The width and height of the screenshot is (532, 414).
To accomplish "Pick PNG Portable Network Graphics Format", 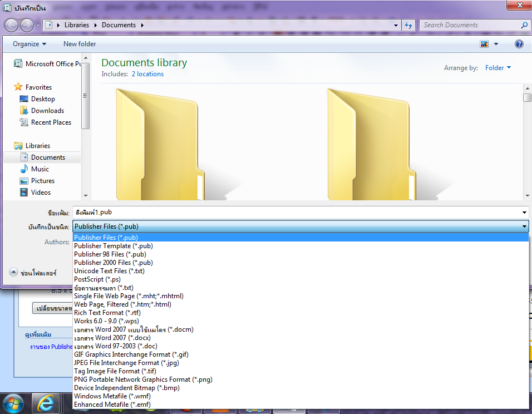I will 301,379.
